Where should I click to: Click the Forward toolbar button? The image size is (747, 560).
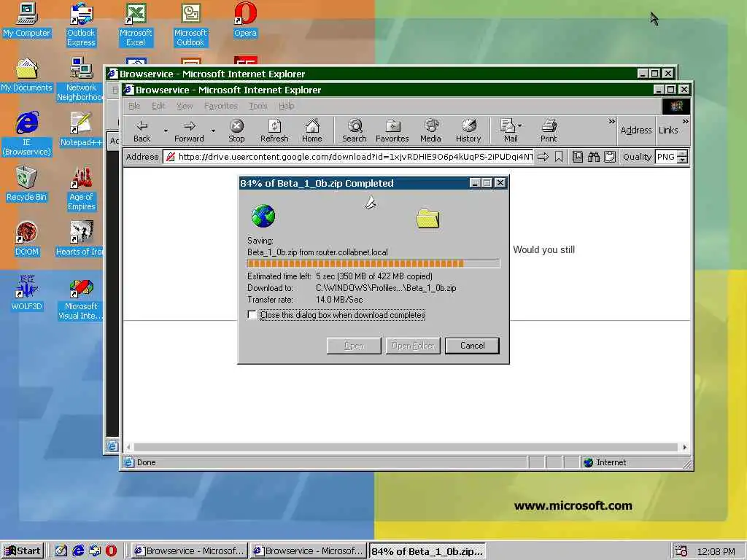tap(189, 131)
